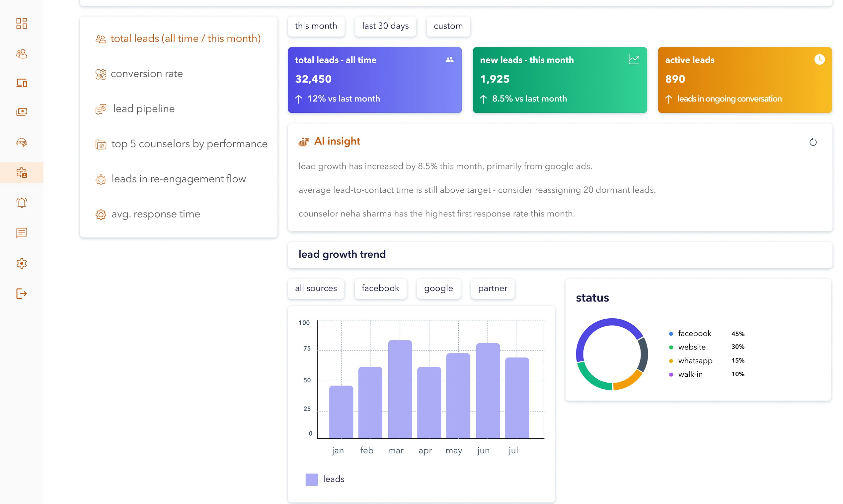843x504 pixels.
Task: Open the chat messages sidebar icon
Action: [22, 233]
